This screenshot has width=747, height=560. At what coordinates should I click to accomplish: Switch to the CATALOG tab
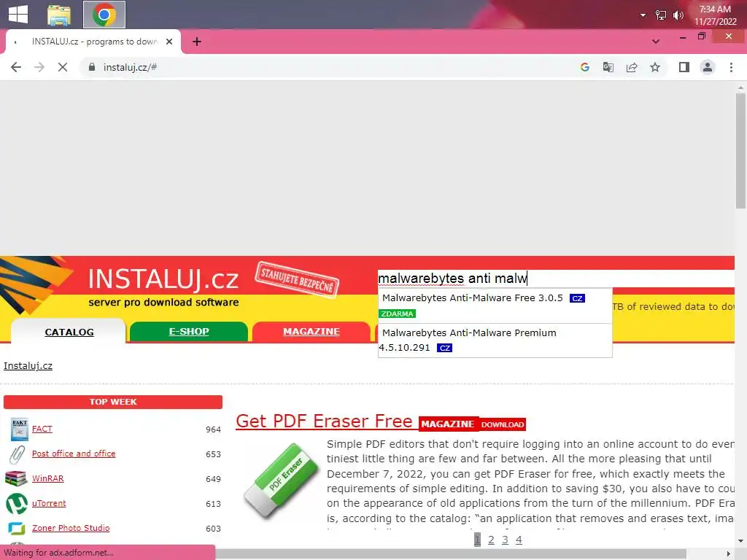click(69, 332)
